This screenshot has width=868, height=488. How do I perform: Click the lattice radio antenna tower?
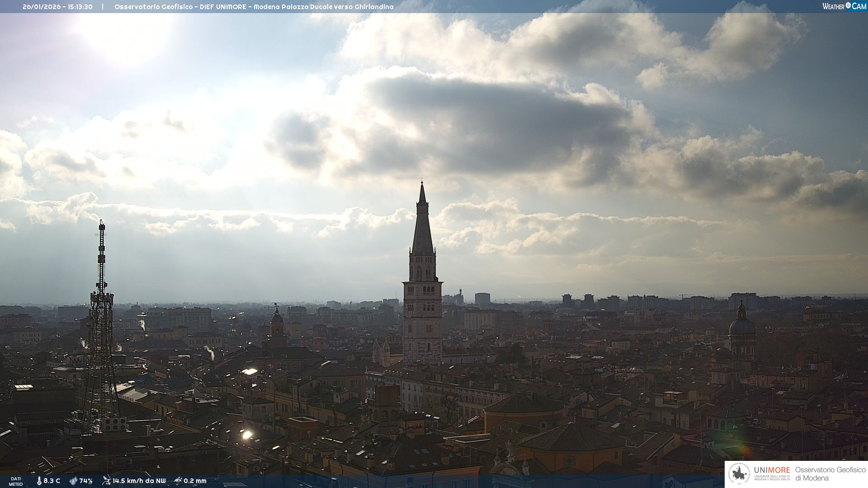click(101, 316)
